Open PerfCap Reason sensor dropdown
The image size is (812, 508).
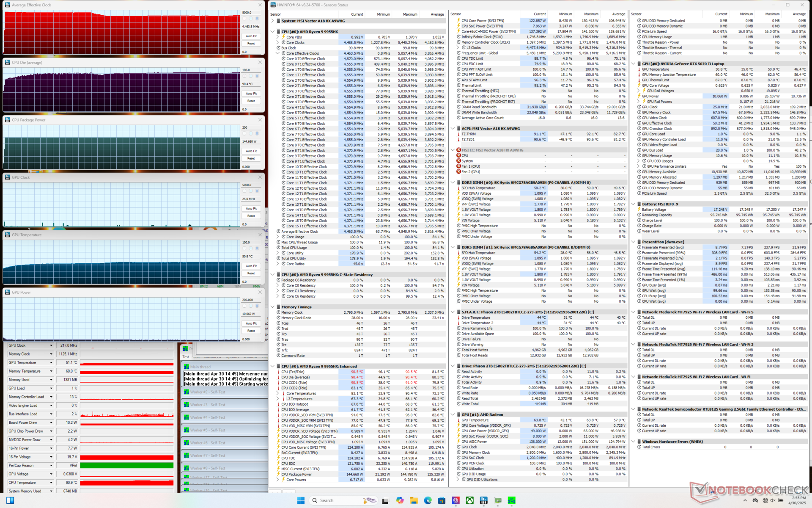tap(51, 466)
